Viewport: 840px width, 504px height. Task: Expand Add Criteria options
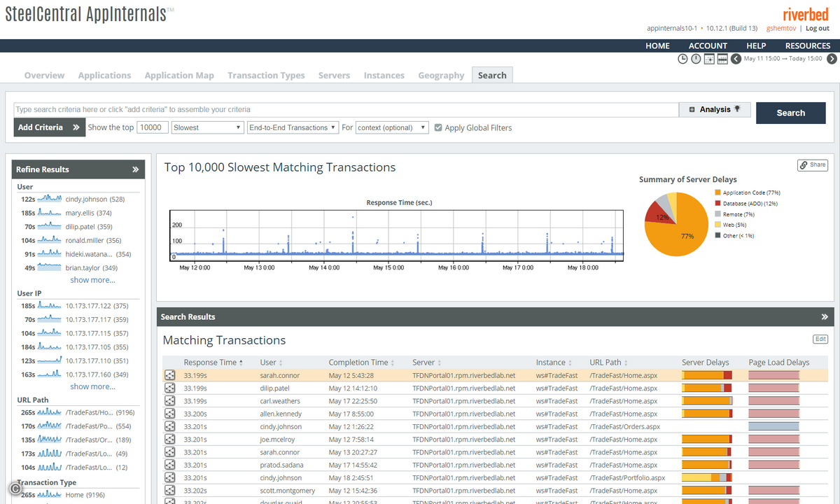pyautogui.click(x=48, y=127)
